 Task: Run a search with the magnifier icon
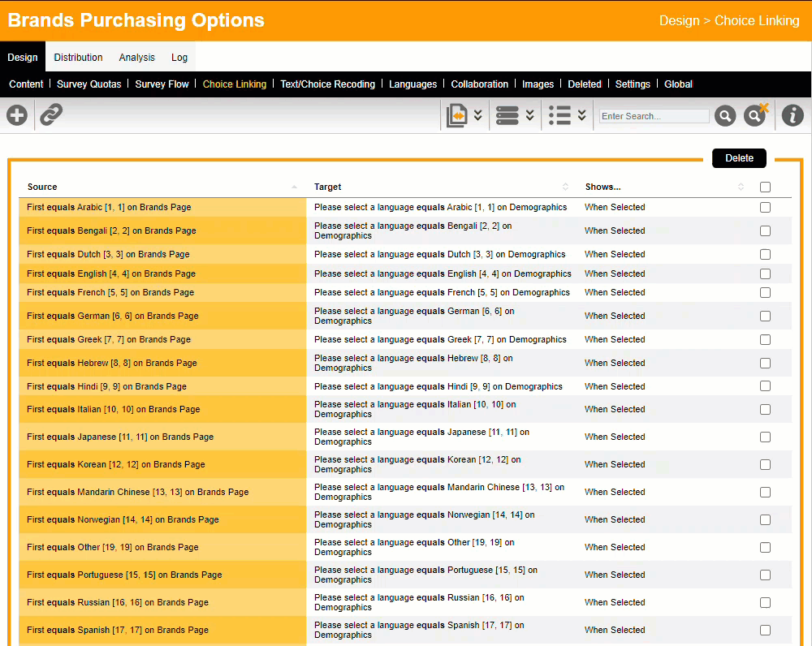click(x=724, y=115)
